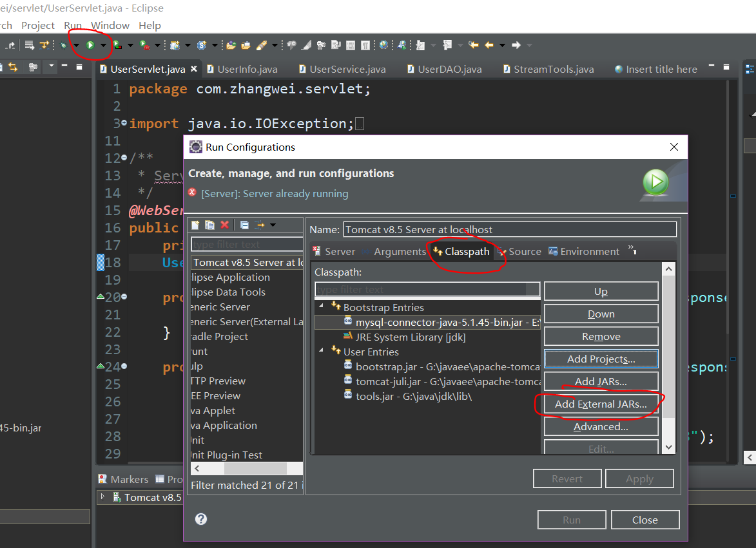Viewport: 756px width, 548px height.
Task: Switch to the UserInfo.java editor tab
Action: click(242, 69)
